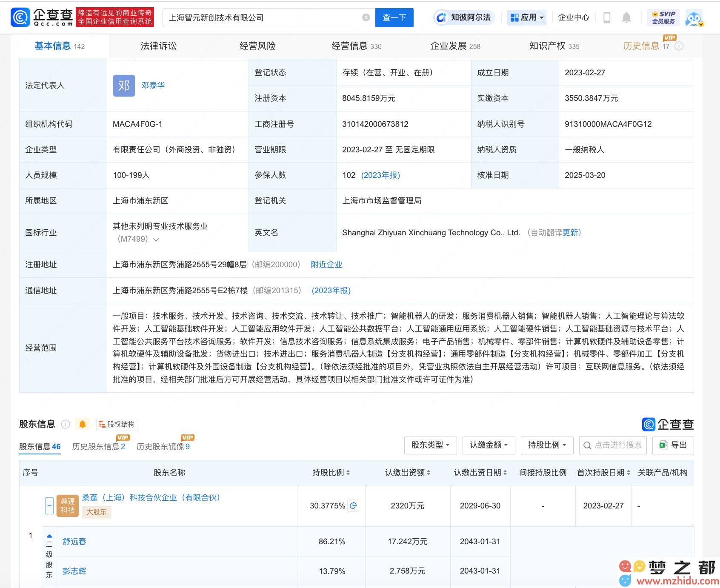720x588 pixels.
Task: Open the 通信地址 (2023年报) link
Action: (331, 291)
